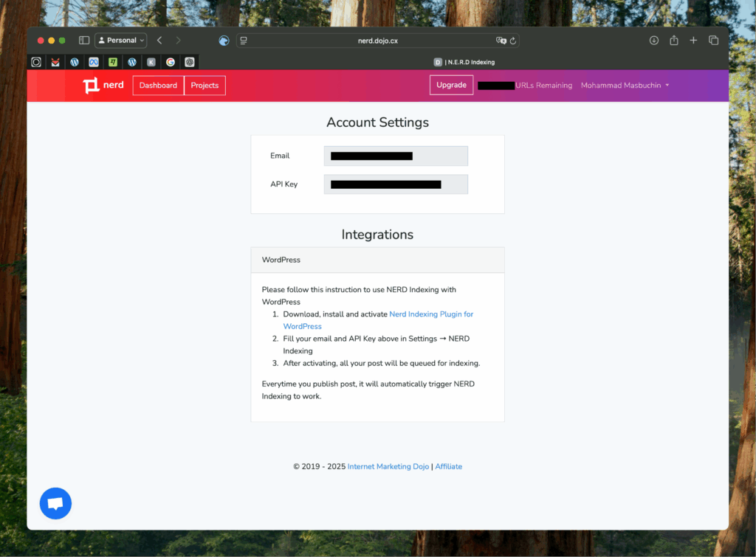
Task: Click the Account Settings heading
Action: (377, 122)
